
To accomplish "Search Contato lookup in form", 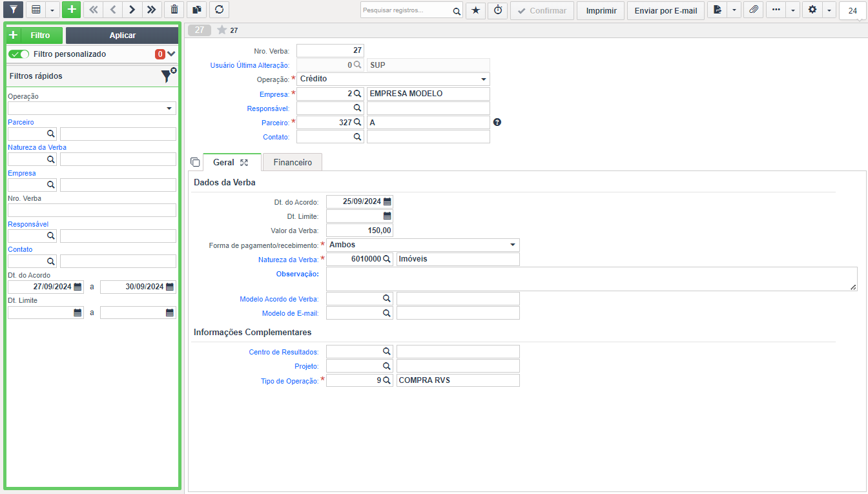I will (357, 137).
